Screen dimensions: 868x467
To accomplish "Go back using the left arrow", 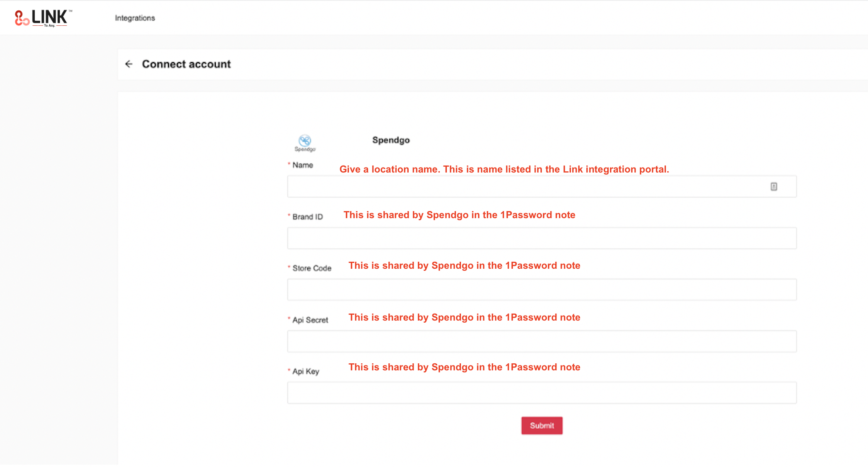I will coord(129,64).
